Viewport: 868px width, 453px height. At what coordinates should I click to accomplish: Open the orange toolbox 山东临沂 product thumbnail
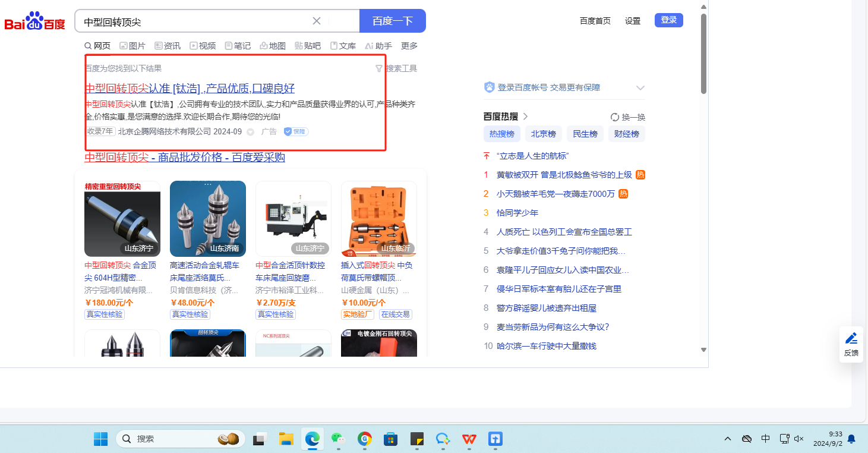379,219
